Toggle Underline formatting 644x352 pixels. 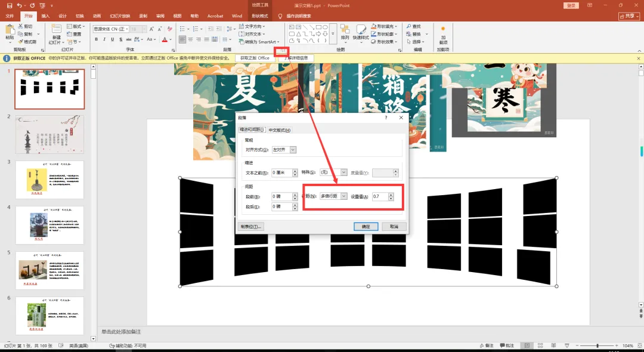pyautogui.click(x=112, y=39)
